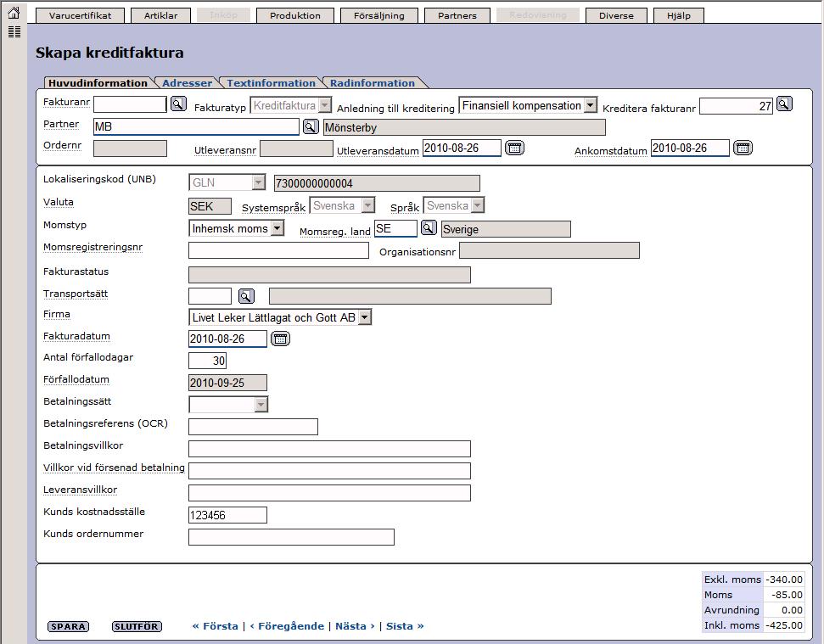
Task: Open calendar for Ankomstdatum
Action: point(743,148)
